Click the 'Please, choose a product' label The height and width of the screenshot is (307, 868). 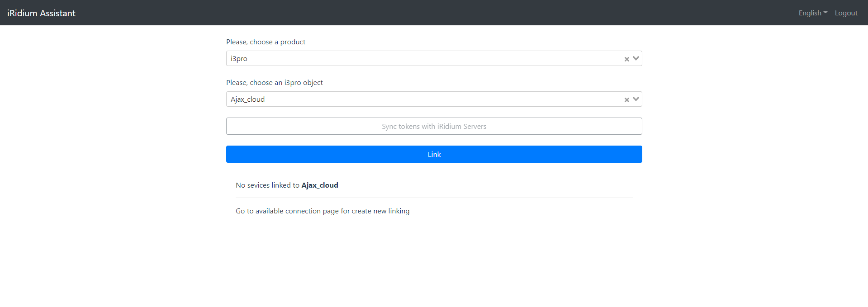266,42
